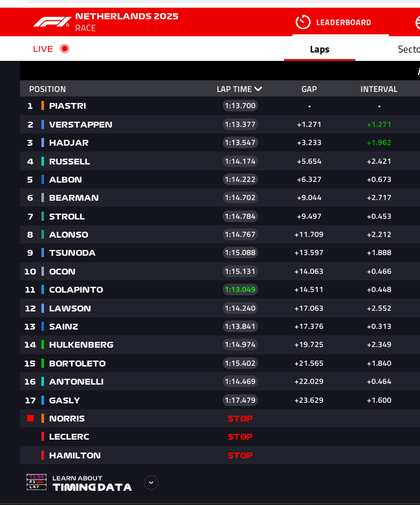Click Hamilton's red STOP status
Screen dimensions: 420x505
pos(240,456)
